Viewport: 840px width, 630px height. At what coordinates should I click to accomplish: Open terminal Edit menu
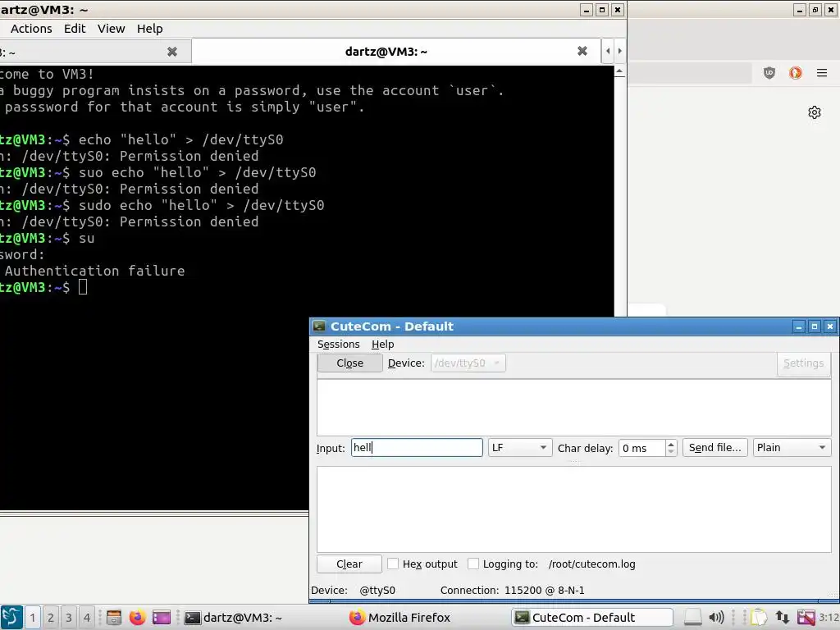pyautogui.click(x=75, y=29)
